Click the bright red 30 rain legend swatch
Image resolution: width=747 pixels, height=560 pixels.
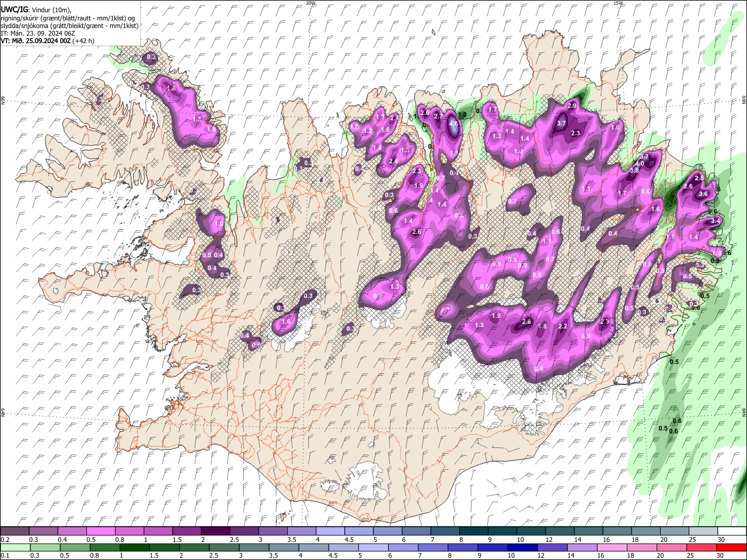pos(731,547)
